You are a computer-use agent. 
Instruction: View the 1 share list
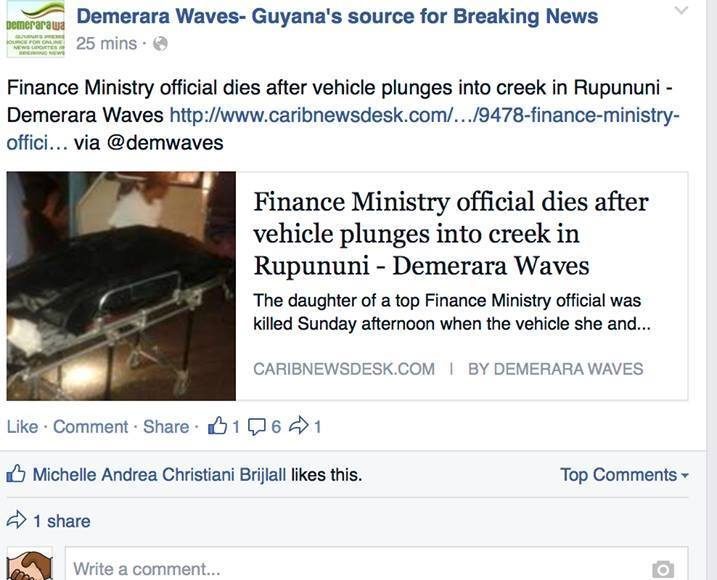click(x=62, y=521)
